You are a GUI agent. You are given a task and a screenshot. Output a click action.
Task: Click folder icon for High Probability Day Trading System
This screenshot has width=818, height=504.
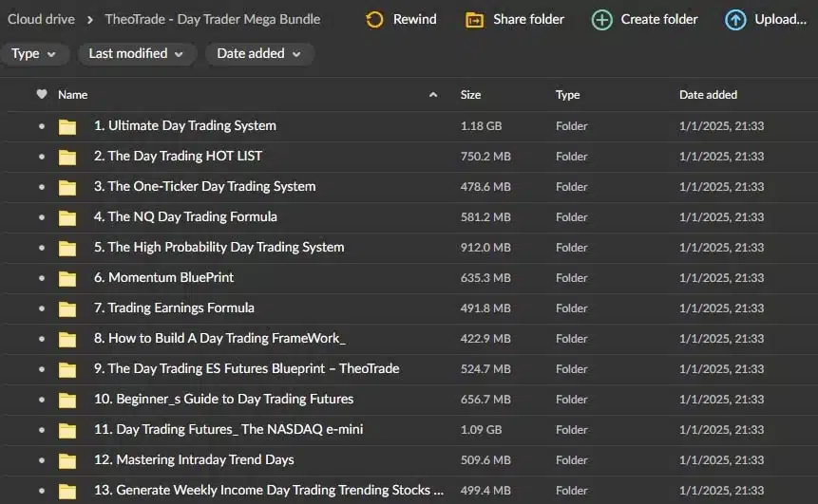click(x=67, y=248)
